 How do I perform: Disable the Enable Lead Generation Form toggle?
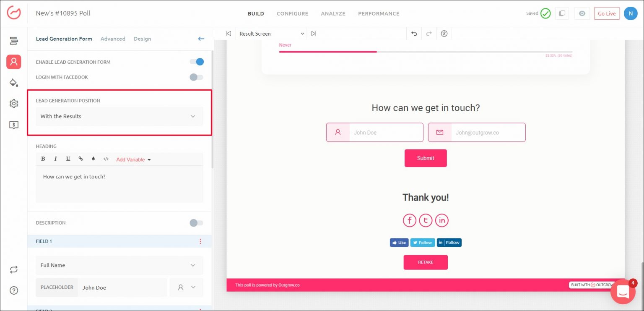click(x=196, y=62)
